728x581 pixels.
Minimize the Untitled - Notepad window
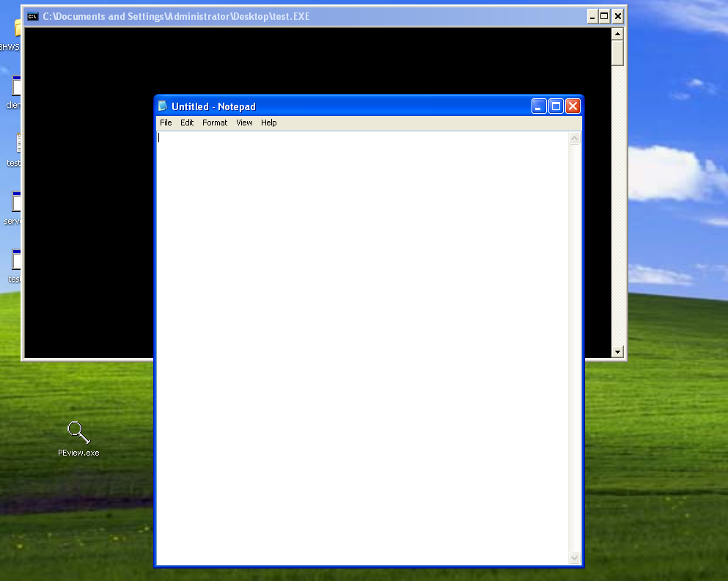click(539, 106)
